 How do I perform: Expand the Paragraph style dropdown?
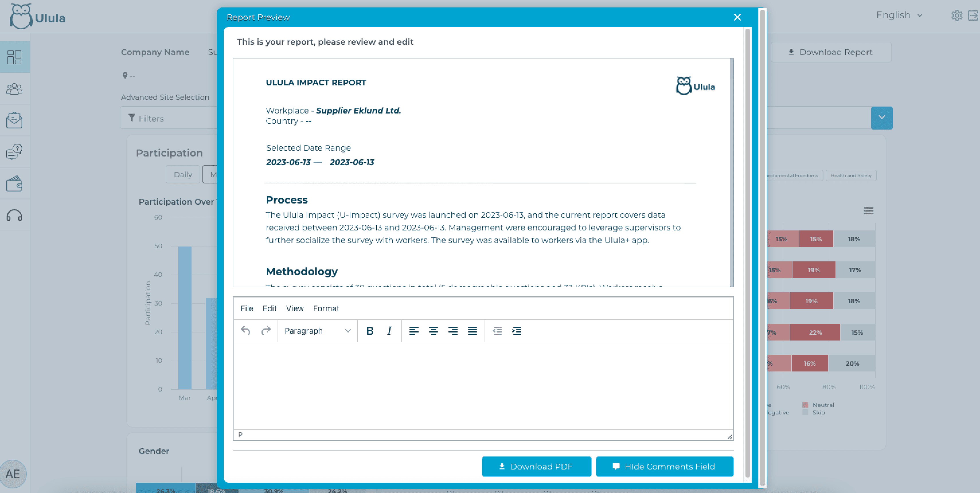pyautogui.click(x=317, y=330)
